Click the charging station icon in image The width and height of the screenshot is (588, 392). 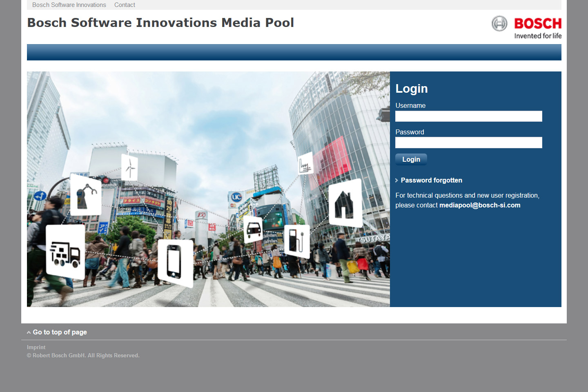click(297, 241)
